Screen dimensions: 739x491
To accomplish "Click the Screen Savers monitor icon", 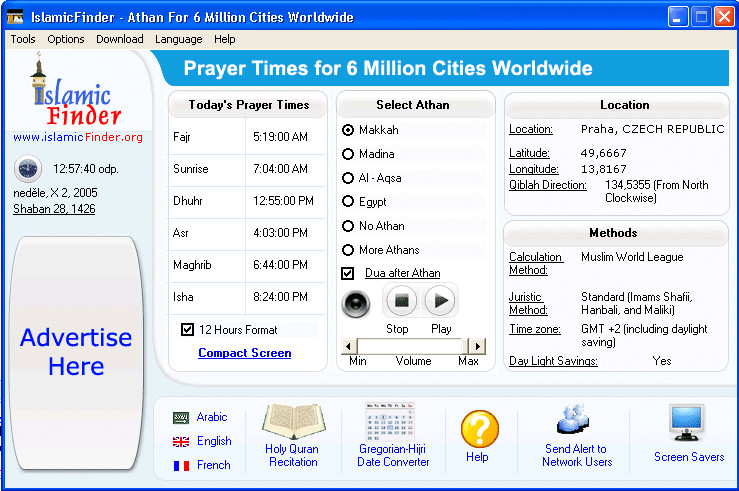I will (687, 423).
